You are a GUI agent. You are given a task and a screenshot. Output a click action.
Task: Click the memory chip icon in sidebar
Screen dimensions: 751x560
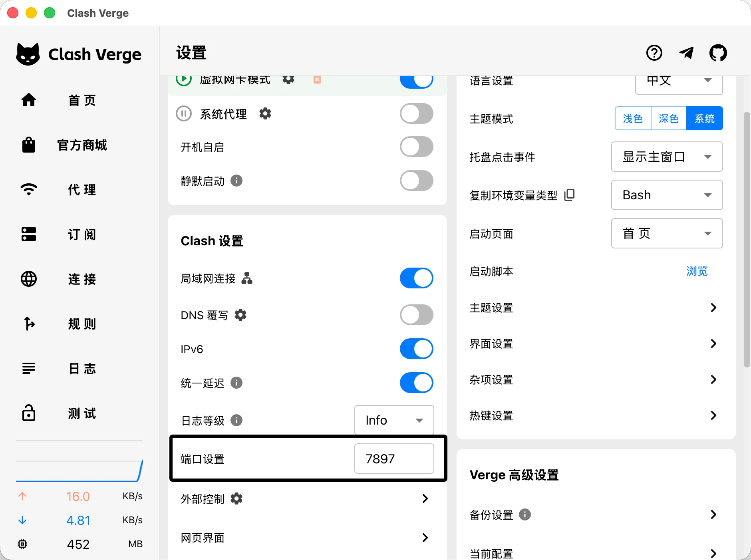pos(22,544)
